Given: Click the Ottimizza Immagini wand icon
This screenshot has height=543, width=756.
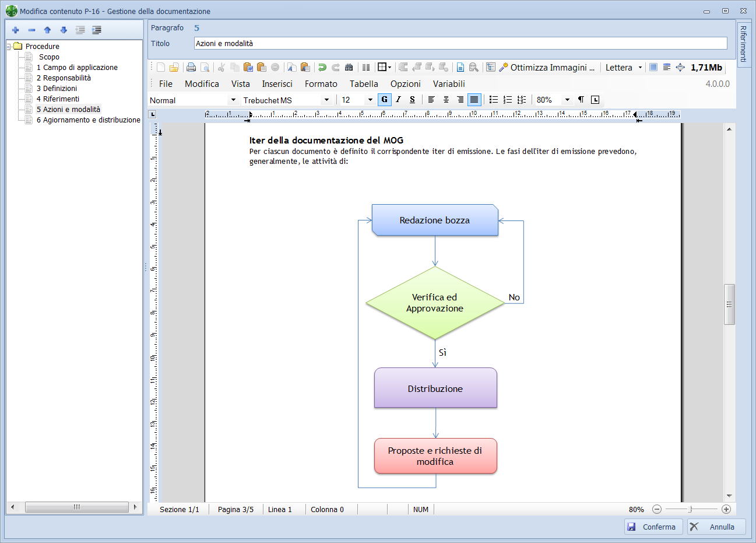Looking at the screenshot, I should click(504, 67).
